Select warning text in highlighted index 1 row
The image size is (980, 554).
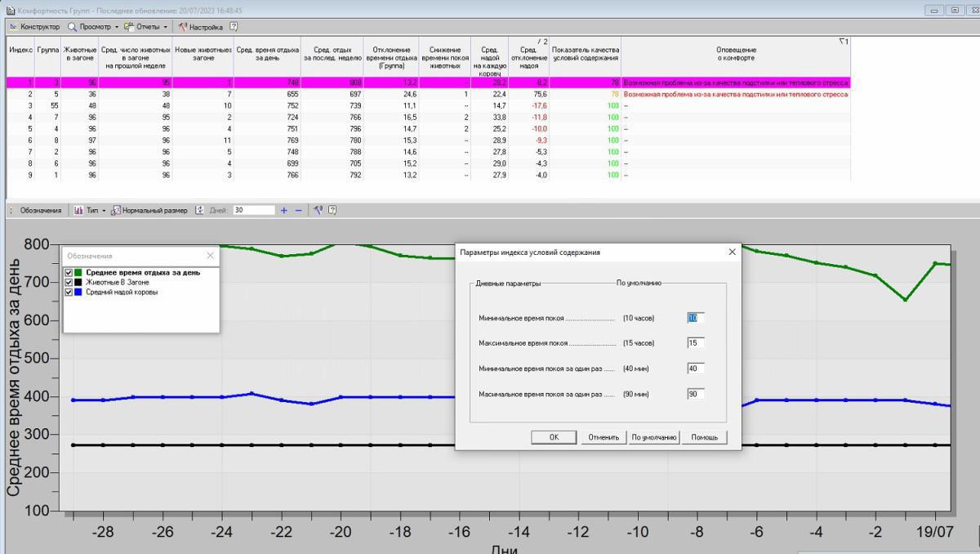[735, 83]
